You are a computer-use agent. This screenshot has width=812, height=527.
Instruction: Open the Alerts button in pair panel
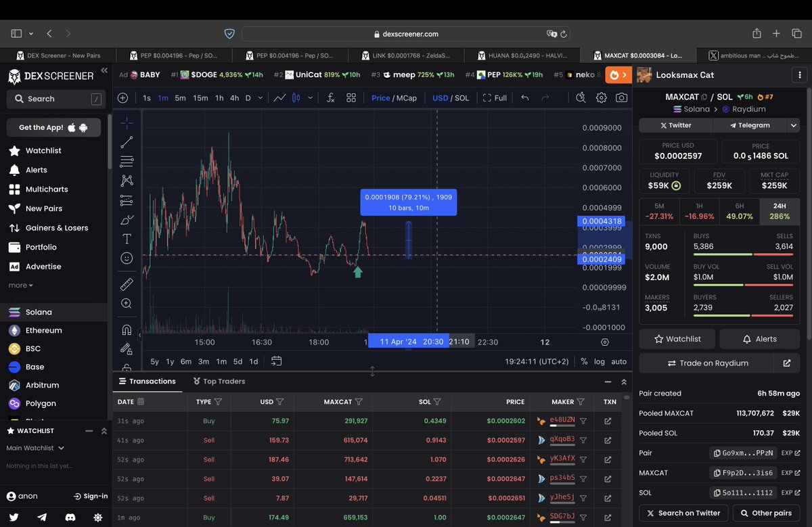click(x=760, y=339)
